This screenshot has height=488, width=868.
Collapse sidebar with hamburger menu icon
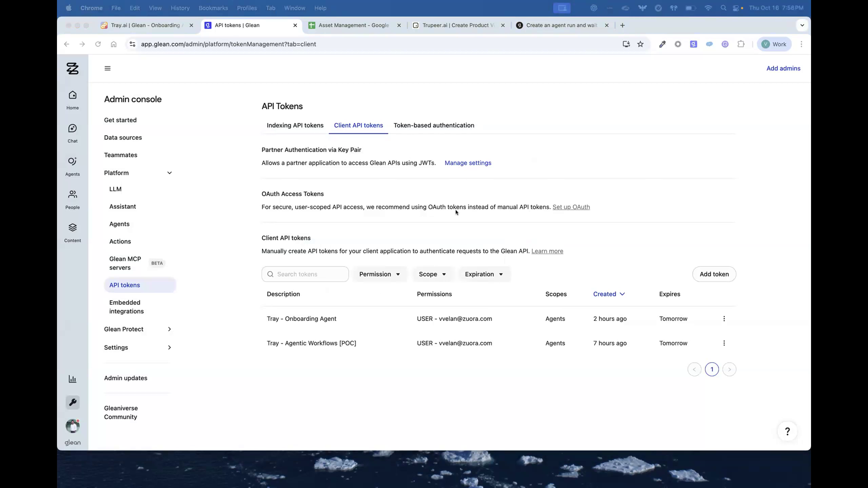[x=107, y=68]
